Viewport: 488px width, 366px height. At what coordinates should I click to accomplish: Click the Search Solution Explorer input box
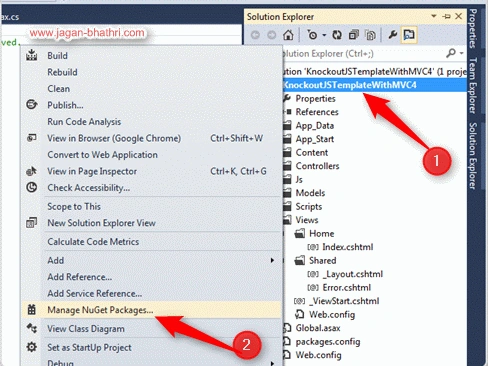pos(362,53)
